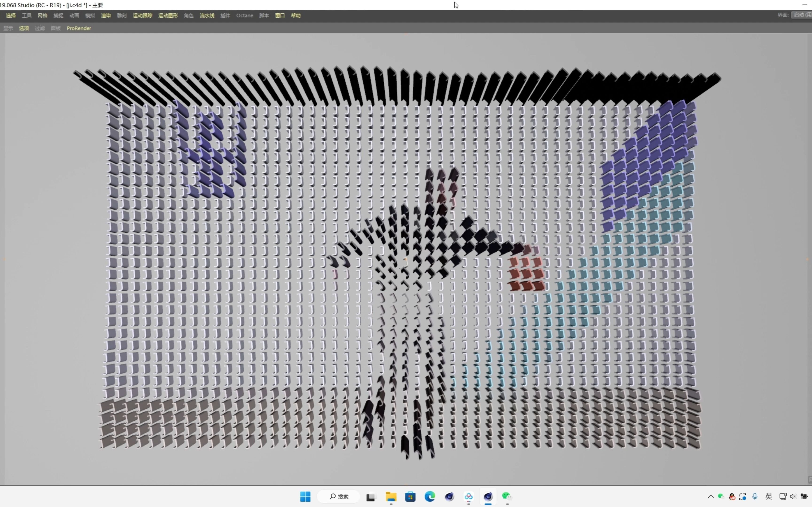Viewport: 812px width, 507px height.
Task: Click the microphone icon in the system tray
Action: pos(755,496)
